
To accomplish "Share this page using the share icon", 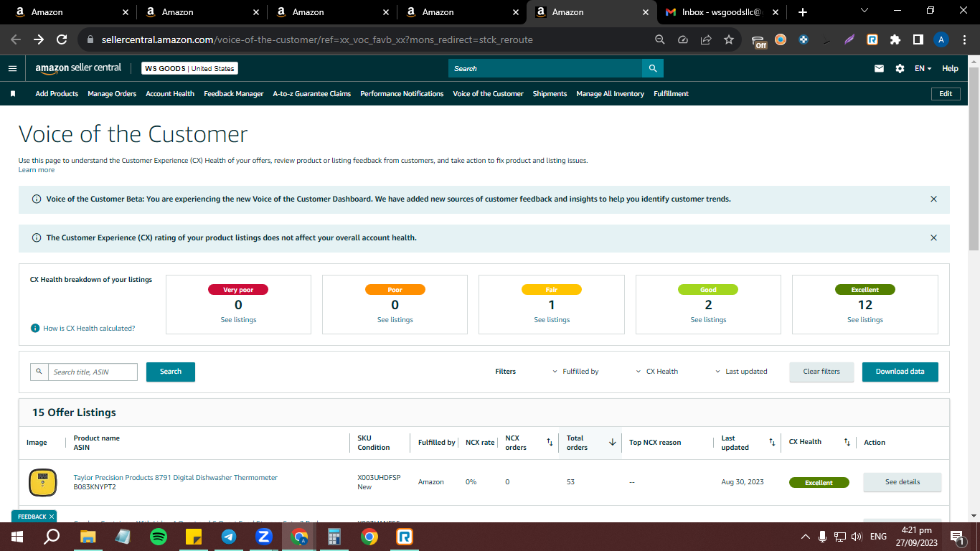I will tap(706, 39).
